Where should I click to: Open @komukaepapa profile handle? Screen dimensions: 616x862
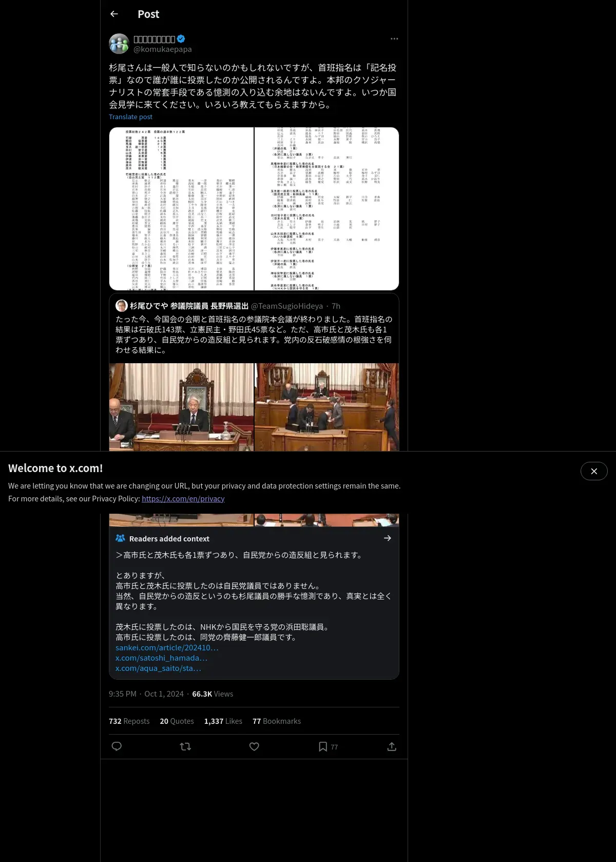point(163,49)
